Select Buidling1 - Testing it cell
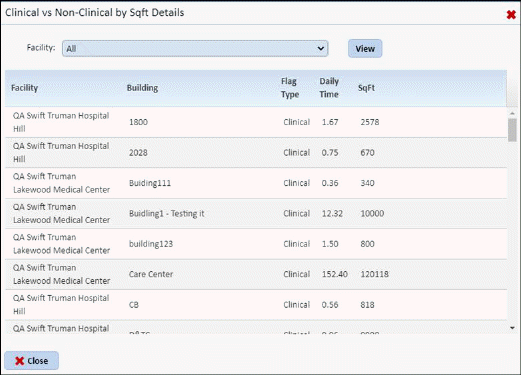This screenshot has height=375, width=521. [x=167, y=214]
